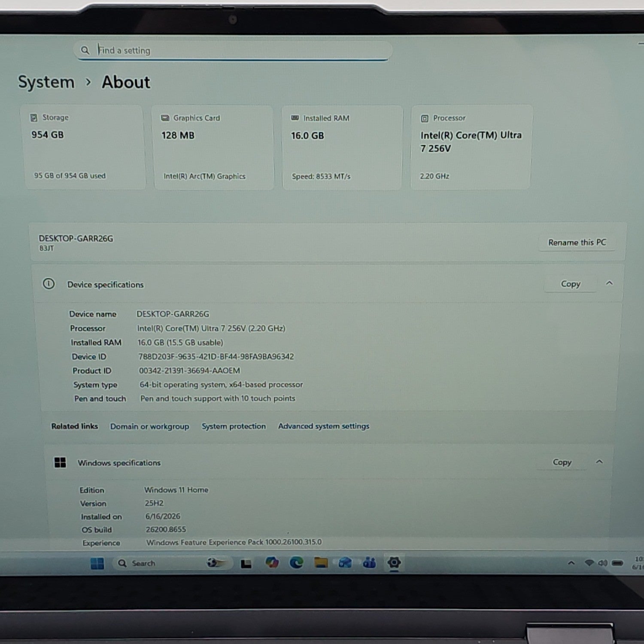Viewport: 644px width, 644px height.
Task: Click OS build 26200.8655 value
Action: 166,529
